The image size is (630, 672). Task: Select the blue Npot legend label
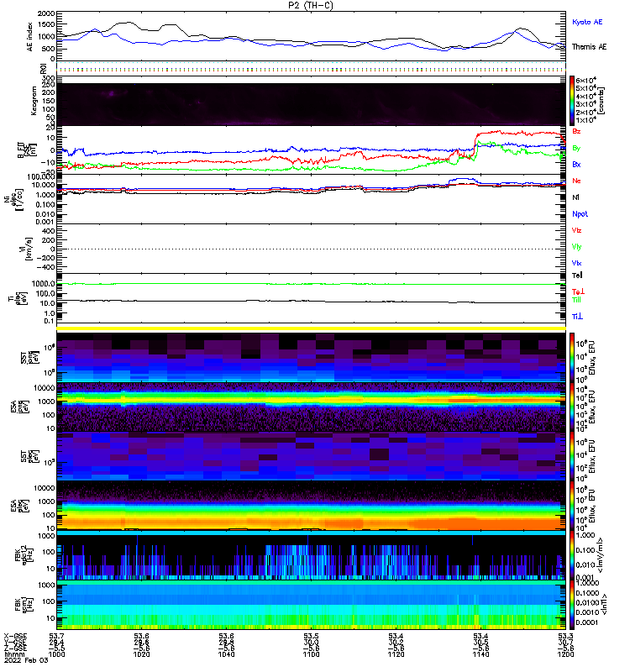[x=580, y=214]
